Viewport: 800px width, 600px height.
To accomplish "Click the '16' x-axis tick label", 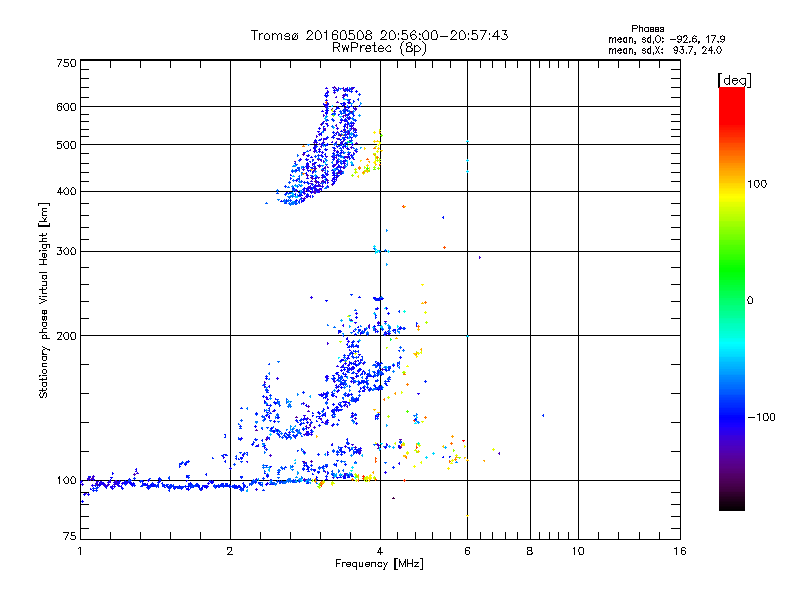I will [680, 551].
